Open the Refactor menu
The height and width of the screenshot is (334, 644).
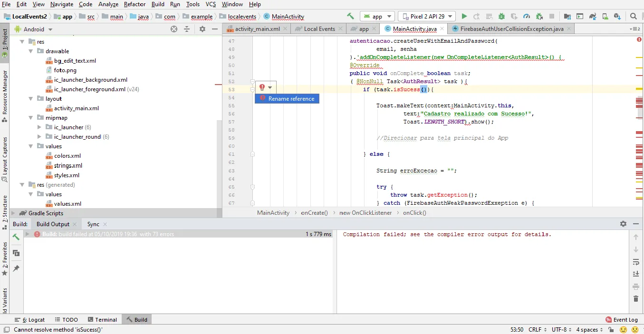tap(135, 4)
